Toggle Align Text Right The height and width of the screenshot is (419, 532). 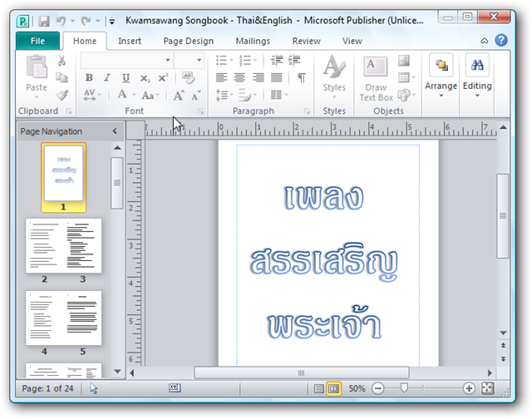(x=259, y=77)
